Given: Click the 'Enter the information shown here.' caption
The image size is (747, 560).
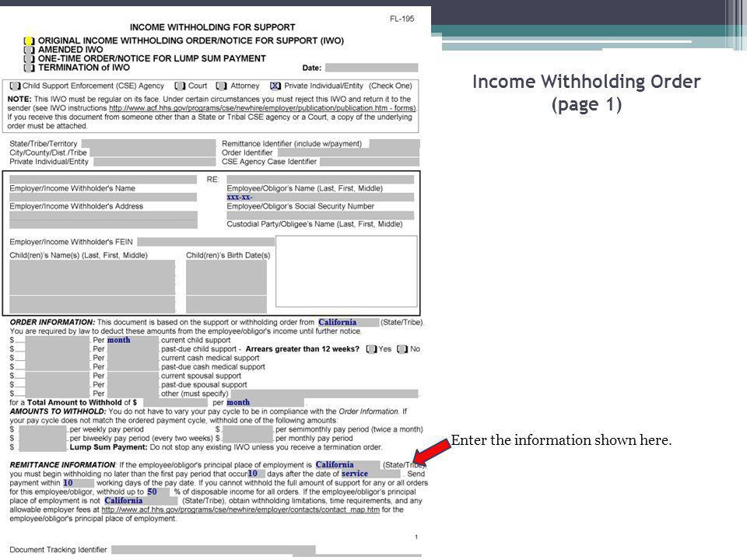Looking at the screenshot, I should [x=561, y=440].
